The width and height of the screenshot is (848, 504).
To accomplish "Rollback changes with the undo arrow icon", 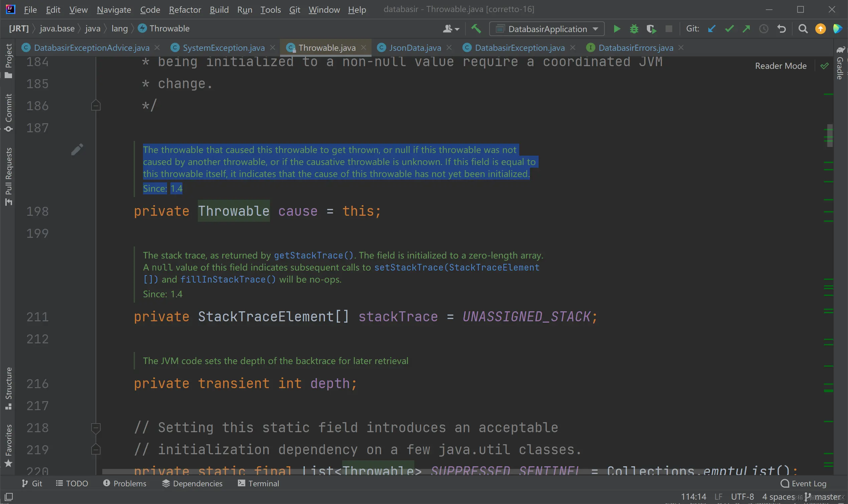I will pos(782,29).
